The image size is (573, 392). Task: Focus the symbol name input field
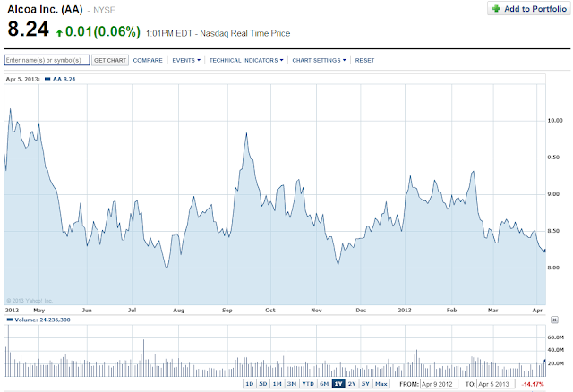click(47, 60)
